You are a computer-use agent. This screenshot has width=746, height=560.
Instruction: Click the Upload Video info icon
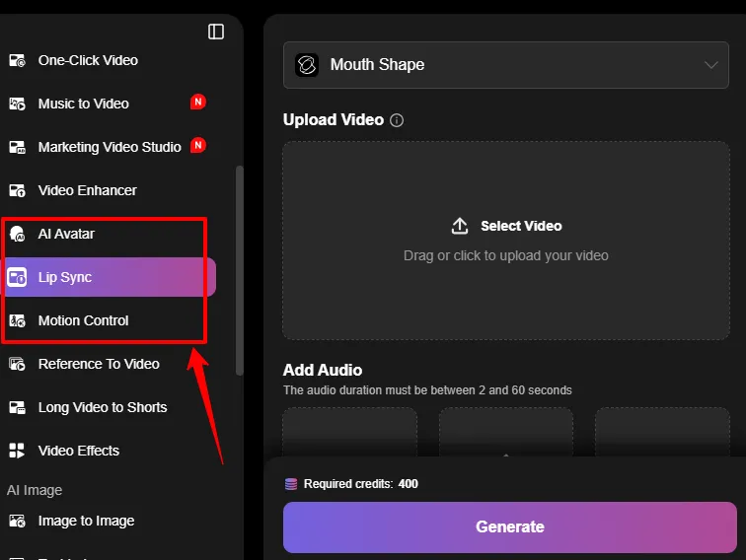tap(397, 120)
